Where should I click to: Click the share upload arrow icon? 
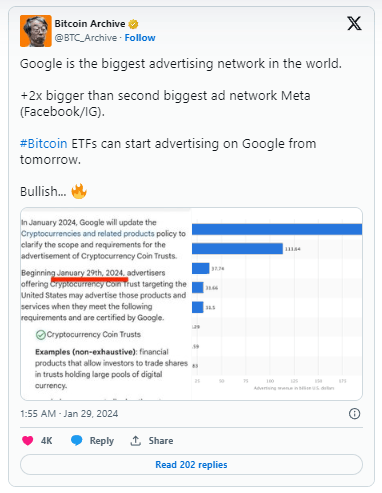(x=135, y=441)
